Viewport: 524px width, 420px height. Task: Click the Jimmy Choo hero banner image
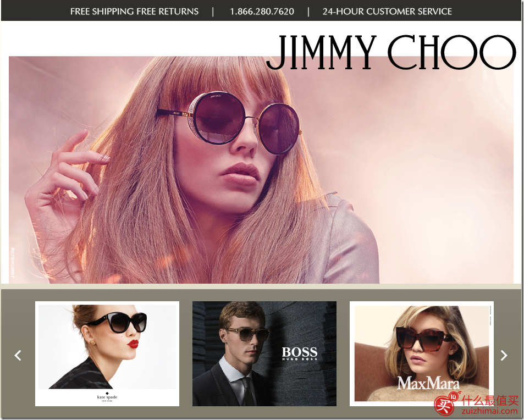pyautogui.click(x=261, y=170)
